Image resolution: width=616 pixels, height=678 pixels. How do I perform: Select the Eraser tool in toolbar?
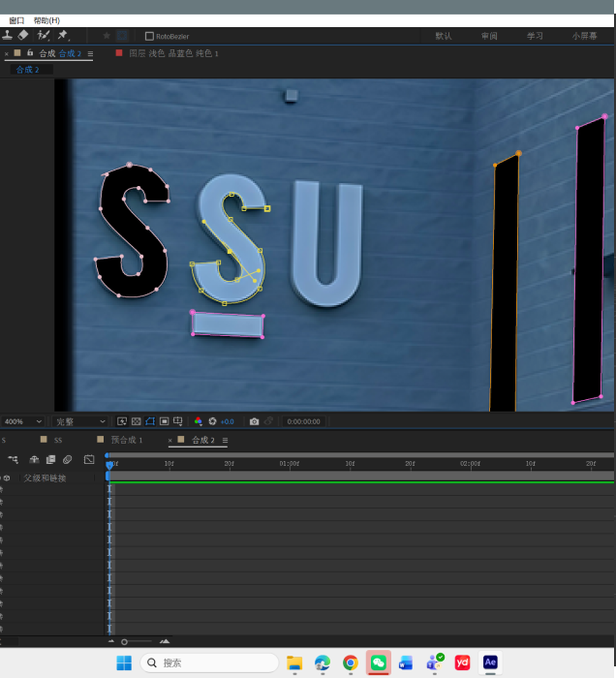(x=23, y=36)
